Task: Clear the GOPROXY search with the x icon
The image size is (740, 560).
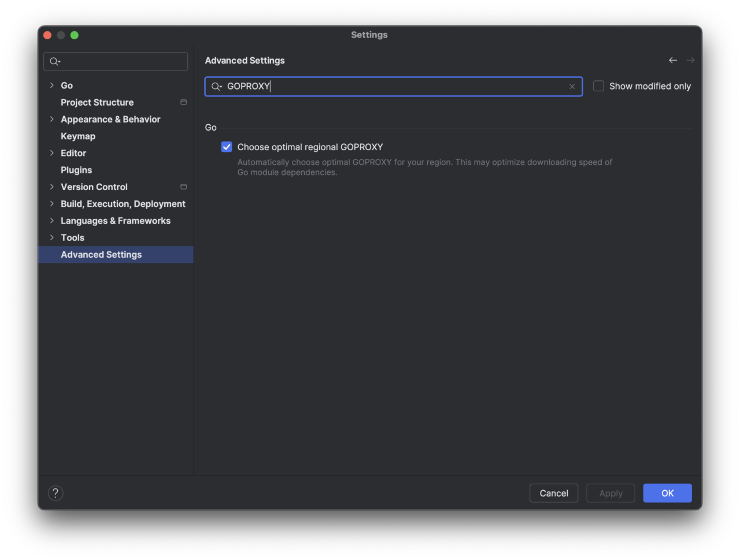Action: point(572,87)
